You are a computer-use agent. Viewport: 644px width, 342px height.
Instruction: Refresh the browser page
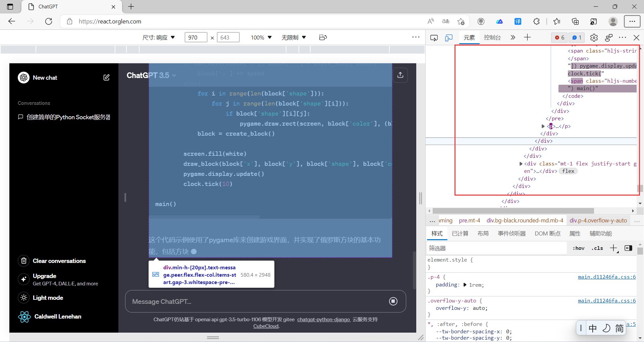(x=49, y=21)
